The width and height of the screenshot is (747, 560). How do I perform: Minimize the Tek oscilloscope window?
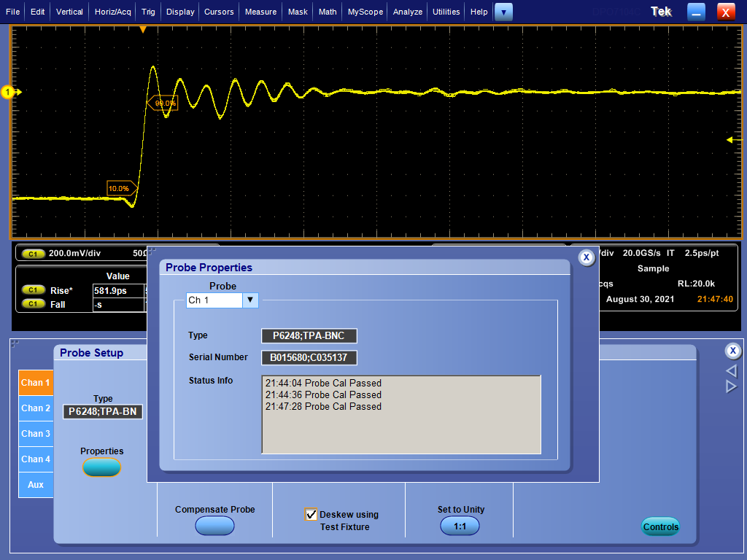696,12
